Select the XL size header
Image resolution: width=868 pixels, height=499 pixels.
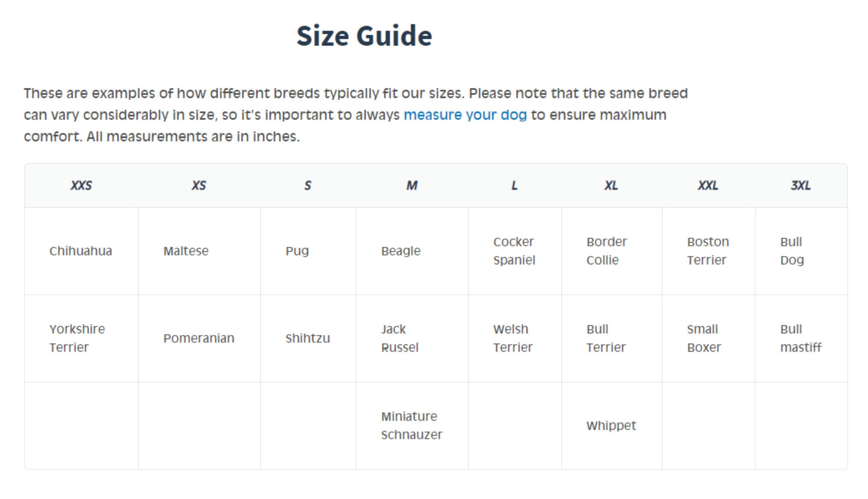point(611,186)
